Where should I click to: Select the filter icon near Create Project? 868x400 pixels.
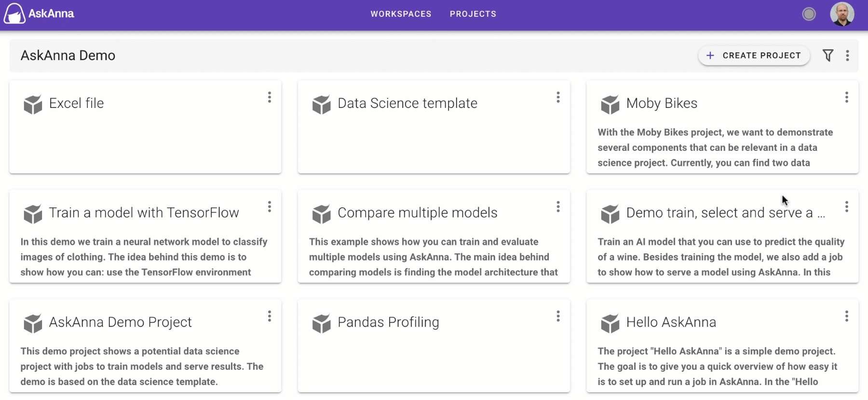828,55
